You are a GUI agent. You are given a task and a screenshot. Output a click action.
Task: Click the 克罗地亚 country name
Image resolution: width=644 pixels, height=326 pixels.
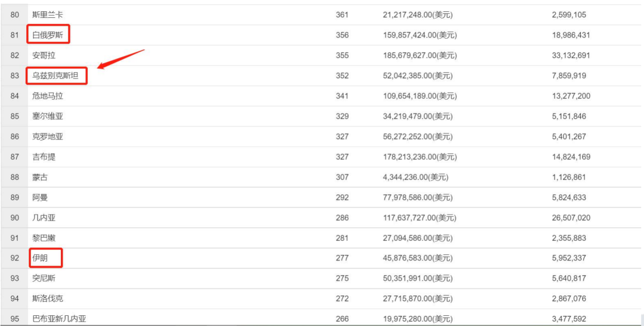tap(48, 136)
